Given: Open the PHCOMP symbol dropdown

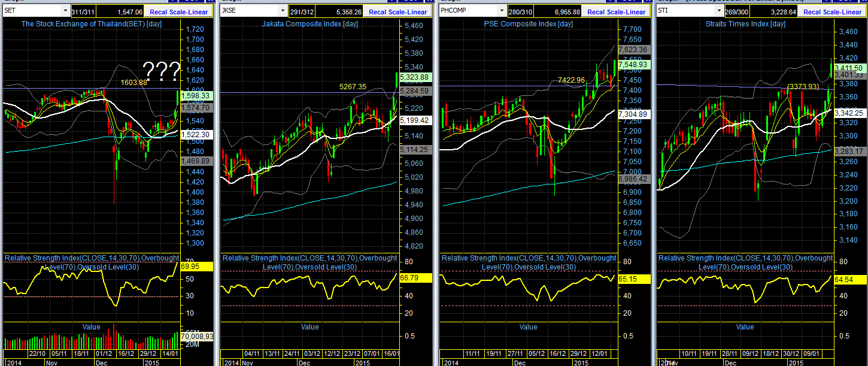Looking at the screenshot, I should point(501,11).
